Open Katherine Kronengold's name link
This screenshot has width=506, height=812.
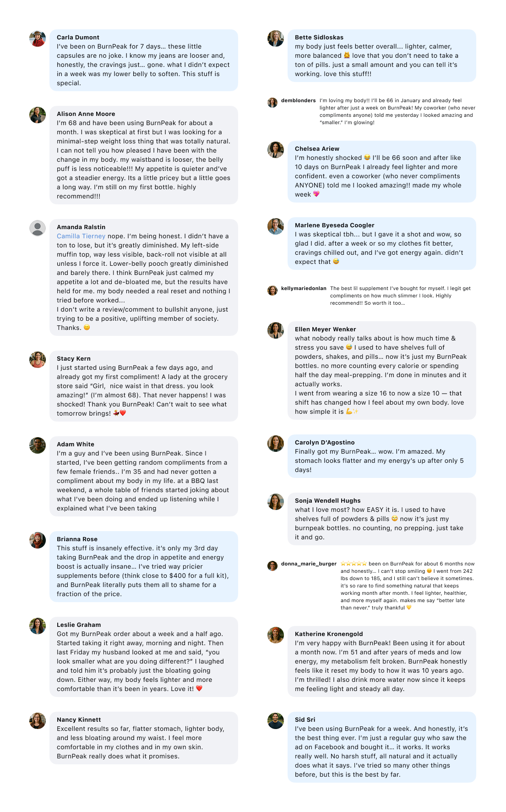[x=329, y=634]
